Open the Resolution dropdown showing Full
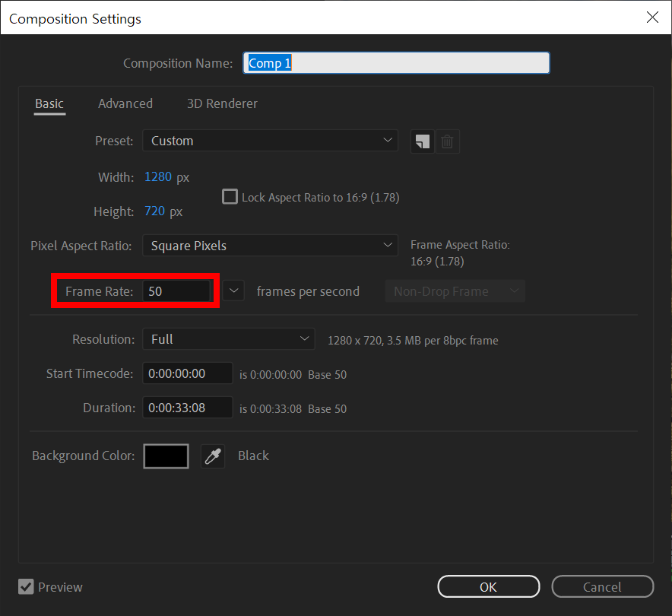This screenshot has width=672, height=616. pos(228,339)
